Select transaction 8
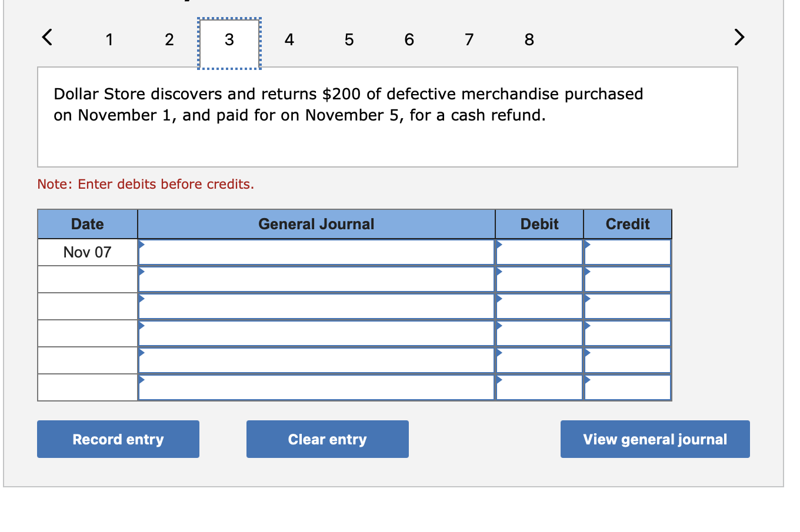The width and height of the screenshot is (800, 532). pos(529,39)
